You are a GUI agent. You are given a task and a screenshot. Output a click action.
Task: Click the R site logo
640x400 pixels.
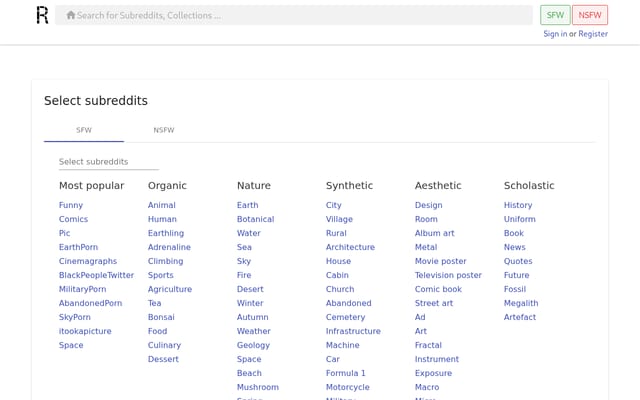coord(42,15)
